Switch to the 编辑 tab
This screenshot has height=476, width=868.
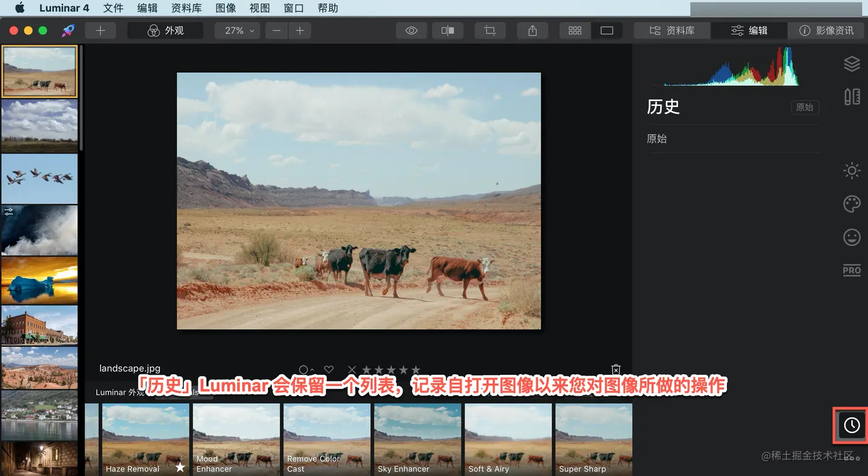[749, 30]
